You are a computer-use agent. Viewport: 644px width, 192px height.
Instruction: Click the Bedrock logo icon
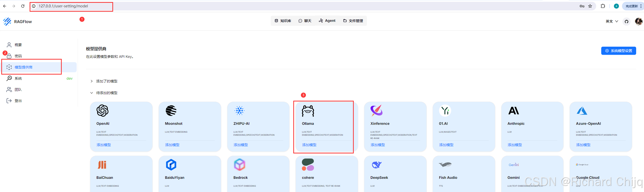point(240,165)
